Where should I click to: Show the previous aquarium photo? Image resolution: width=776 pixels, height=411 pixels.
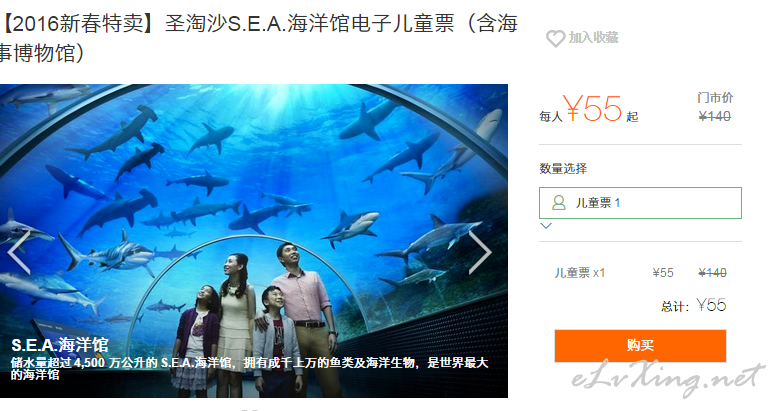[19, 252]
